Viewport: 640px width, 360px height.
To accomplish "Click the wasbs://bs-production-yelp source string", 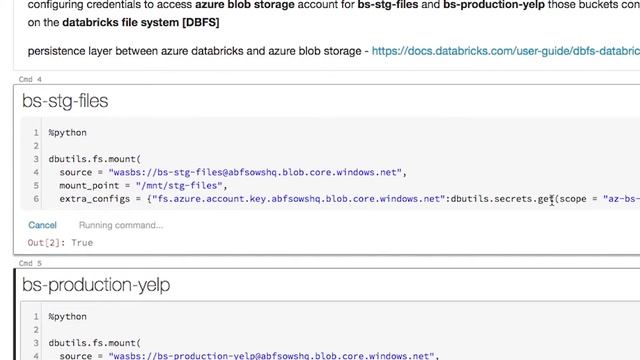I will [x=271, y=356].
